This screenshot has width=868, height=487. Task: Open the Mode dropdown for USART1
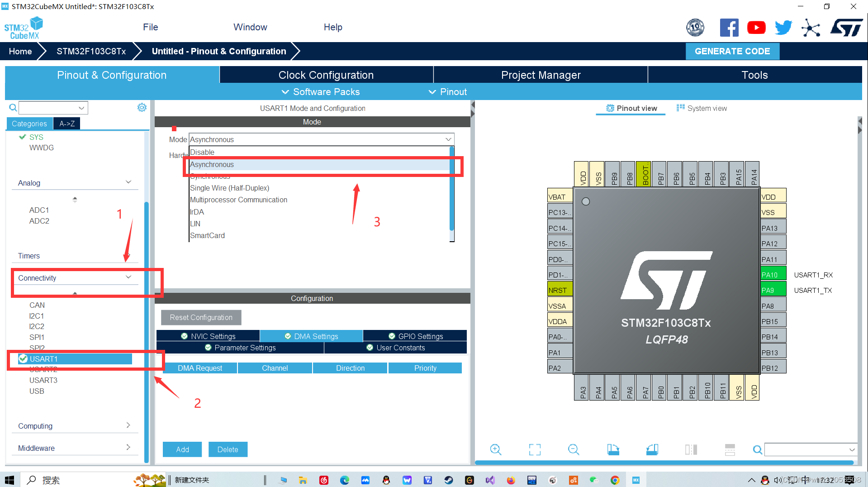[448, 139]
